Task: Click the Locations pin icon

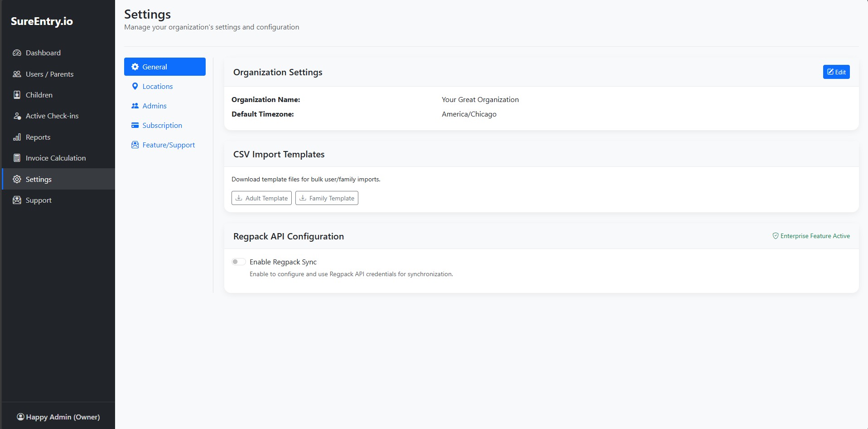Action: coord(135,86)
